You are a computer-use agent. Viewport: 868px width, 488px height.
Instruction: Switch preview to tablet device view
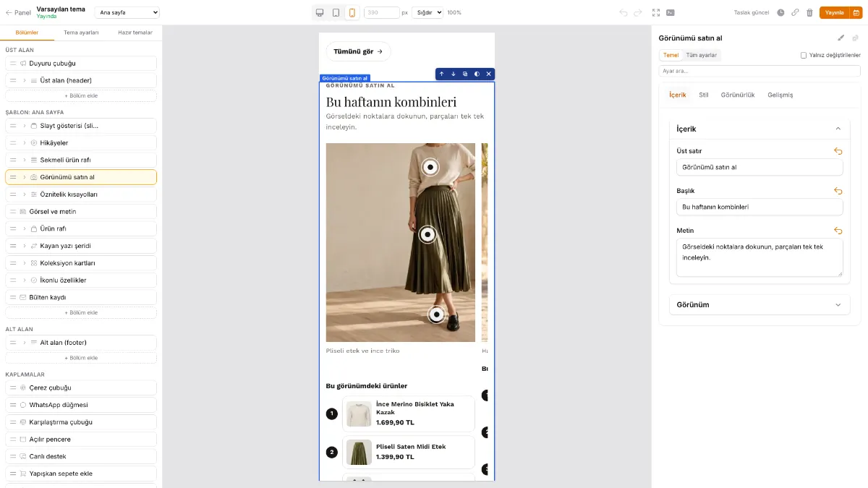336,12
